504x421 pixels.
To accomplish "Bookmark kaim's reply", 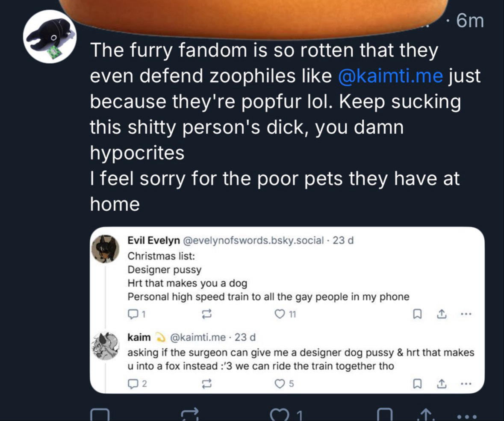I will (416, 384).
